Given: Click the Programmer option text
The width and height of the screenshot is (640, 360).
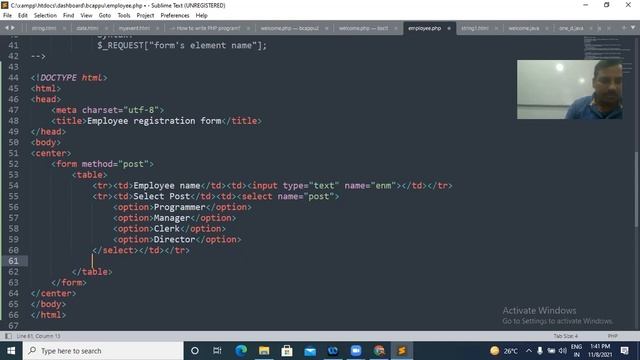Looking at the screenshot, I should (x=180, y=207).
